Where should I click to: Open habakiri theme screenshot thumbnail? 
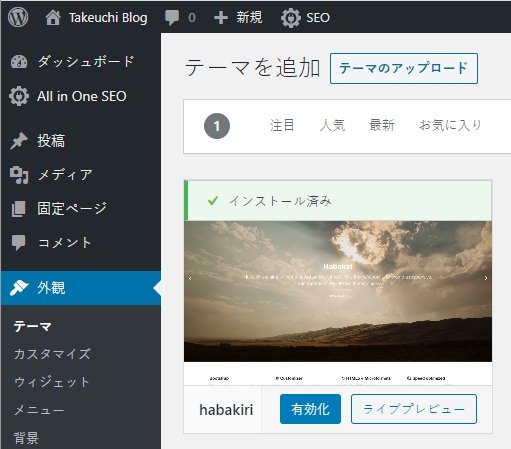pos(338,303)
